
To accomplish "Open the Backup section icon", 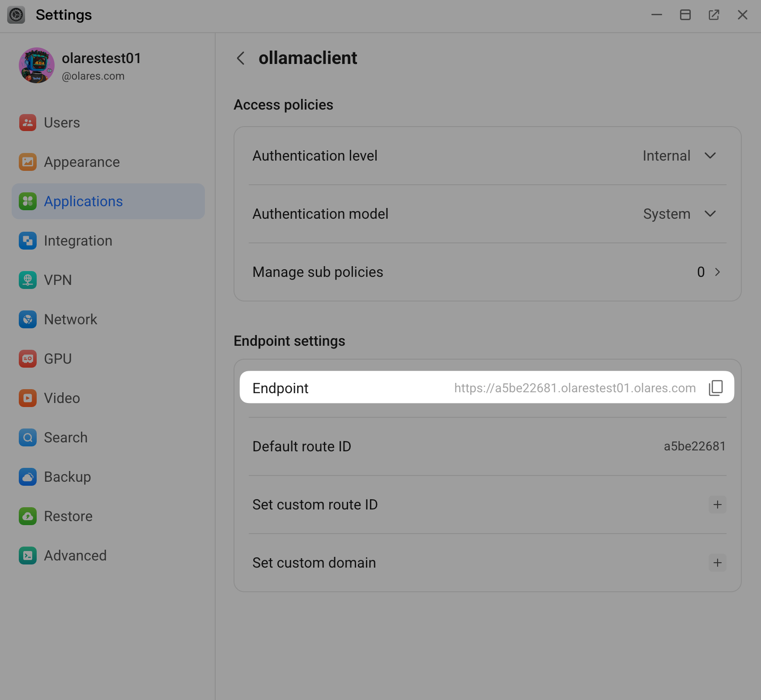I will 27,477.
